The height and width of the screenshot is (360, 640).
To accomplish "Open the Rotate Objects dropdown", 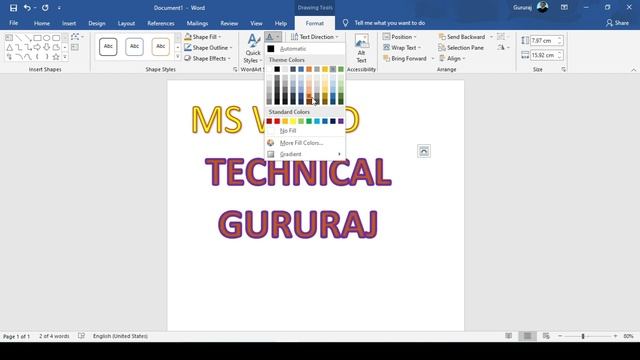I will 503,48.
